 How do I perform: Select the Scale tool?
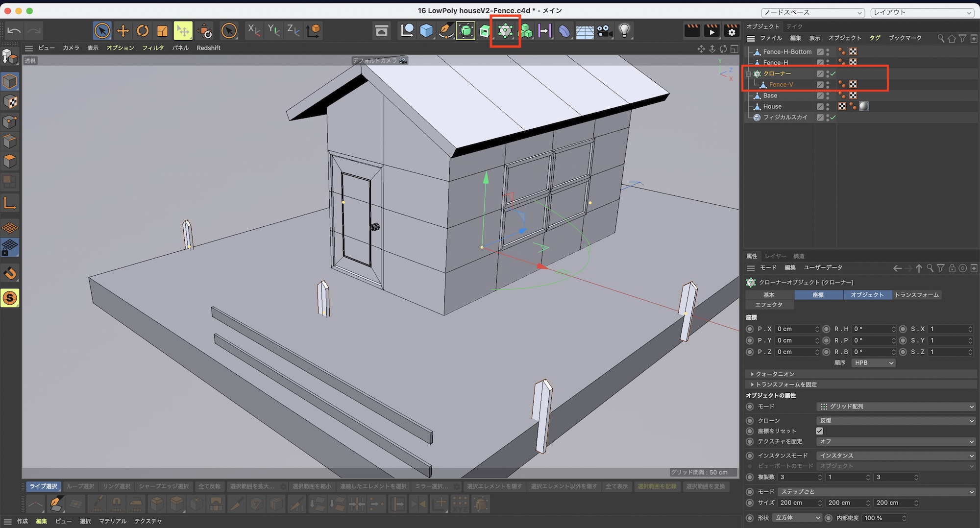pos(162,31)
